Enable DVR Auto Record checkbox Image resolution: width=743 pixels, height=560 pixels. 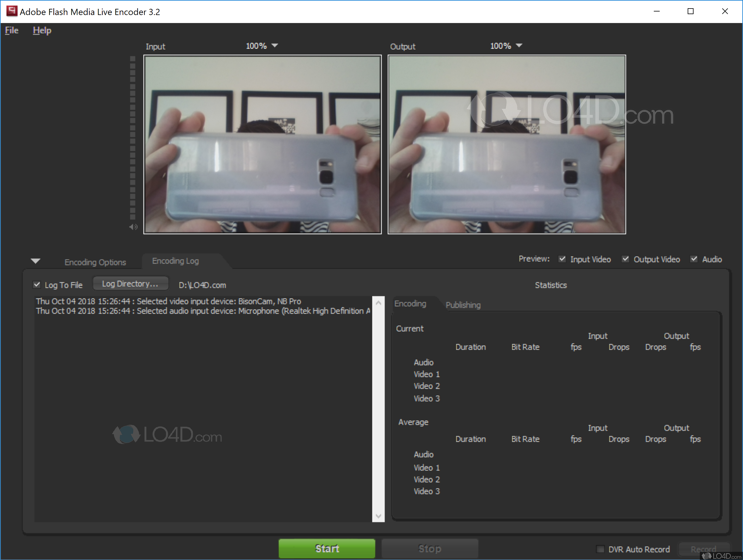pos(600,549)
